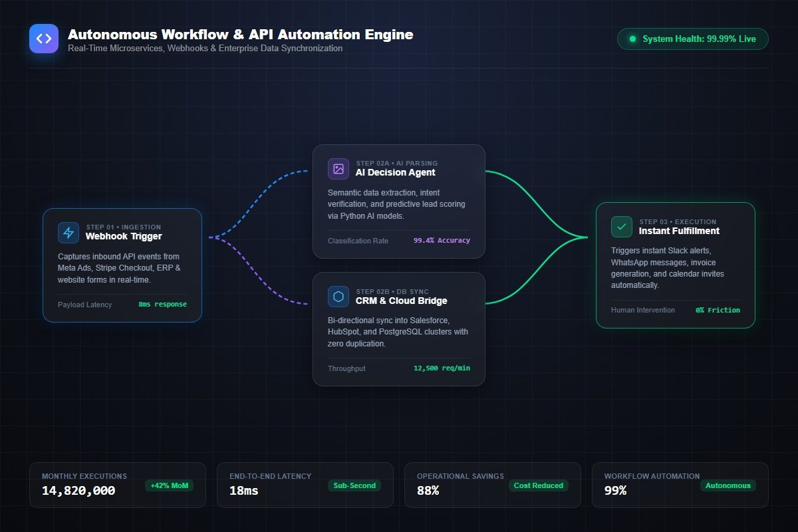Click the CRM & Cloud Bridge description paragraph
Viewport: 798px width, 532px height.
398,332
